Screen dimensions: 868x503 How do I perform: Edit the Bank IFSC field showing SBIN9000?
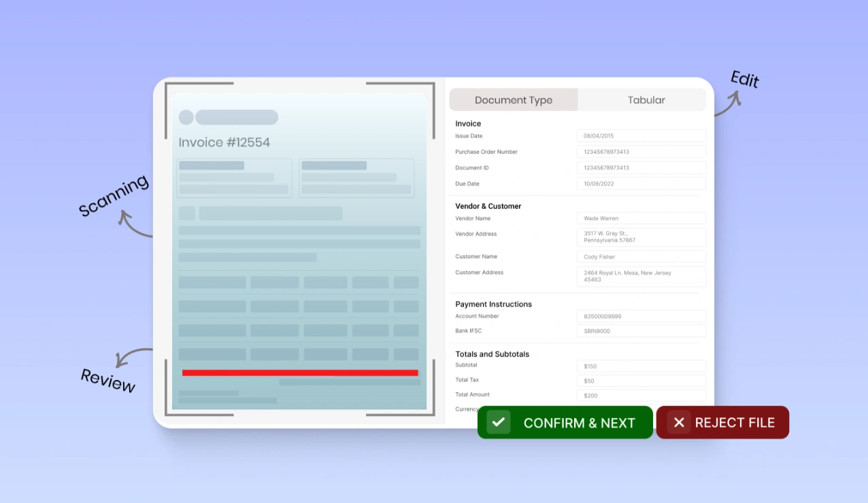pos(640,330)
